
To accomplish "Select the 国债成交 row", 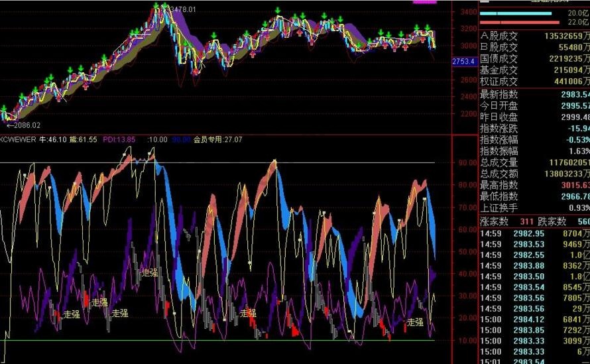I will [534, 58].
